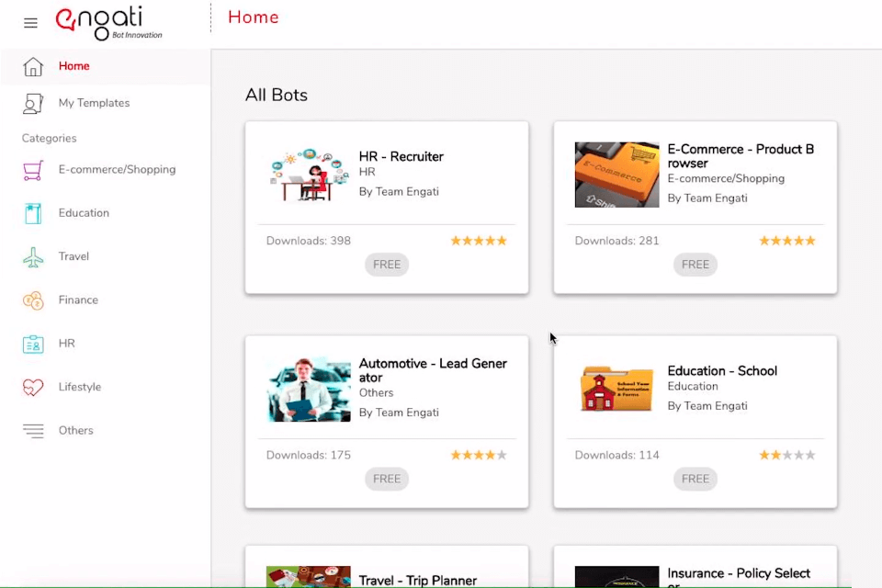882x588 pixels.
Task: Select the Travel airplane icon
Action: point(33,257)
